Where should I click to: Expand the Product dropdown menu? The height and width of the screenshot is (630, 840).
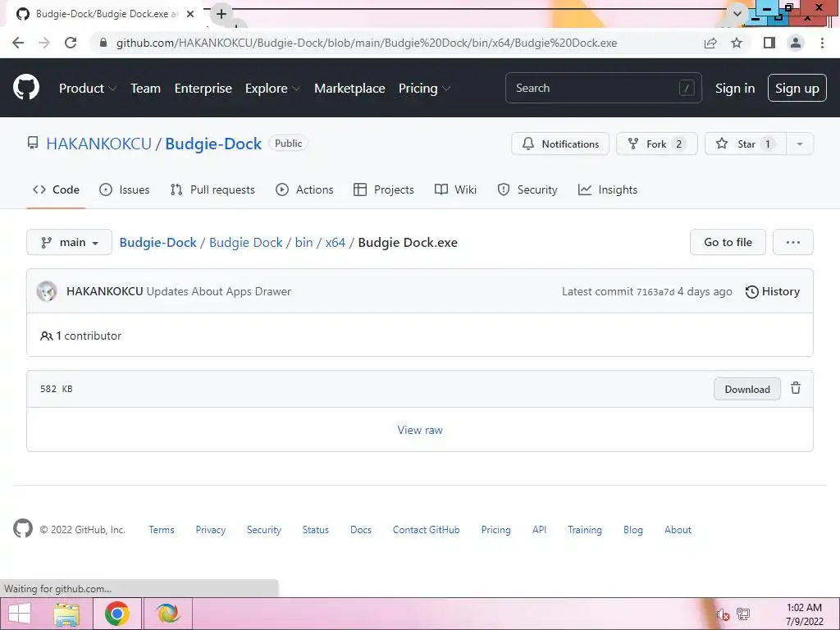coord(88,89)
